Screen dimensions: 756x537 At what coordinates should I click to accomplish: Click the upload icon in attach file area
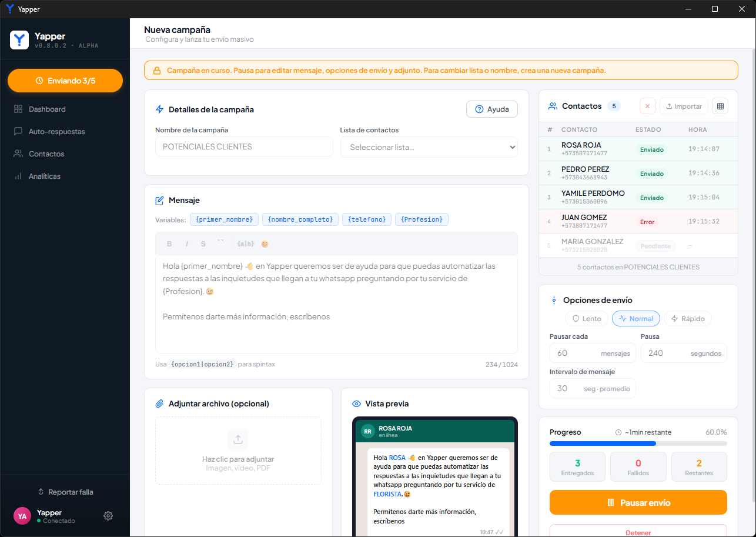238,439
